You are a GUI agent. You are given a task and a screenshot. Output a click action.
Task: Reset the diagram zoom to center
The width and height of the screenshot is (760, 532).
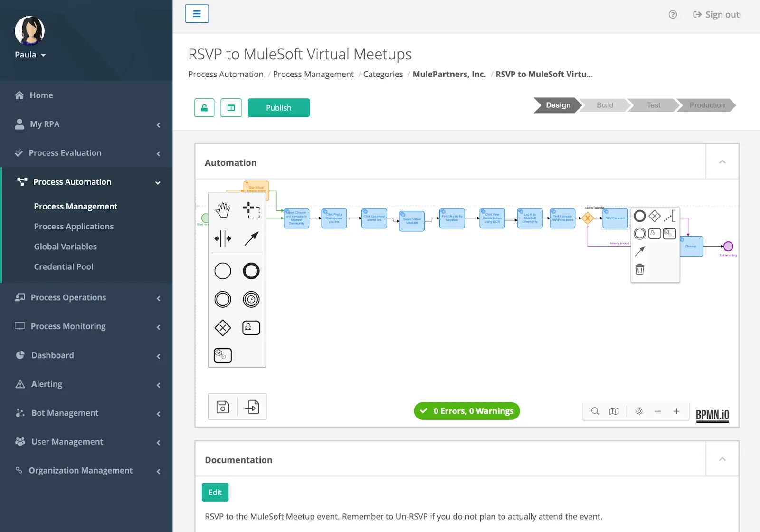coord(639,411)
